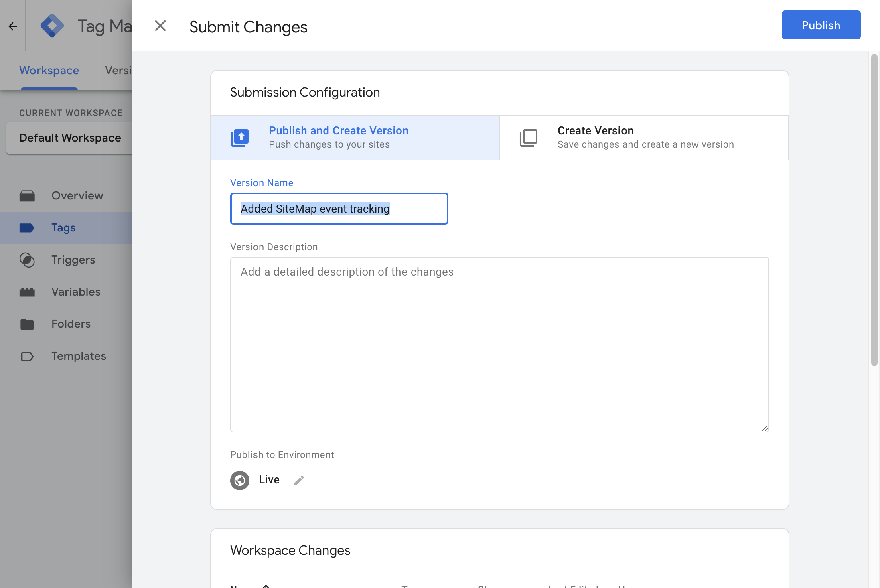880x588 pixels.
Task: Open the Workspace tab
Action: coord(49,71)
